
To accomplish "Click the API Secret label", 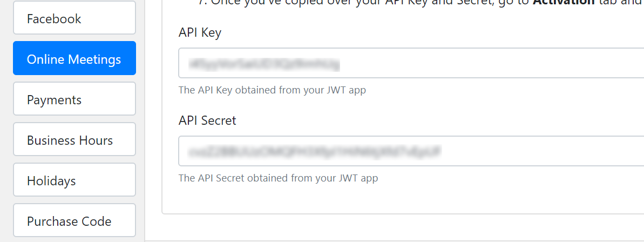I will click(207, 121).
